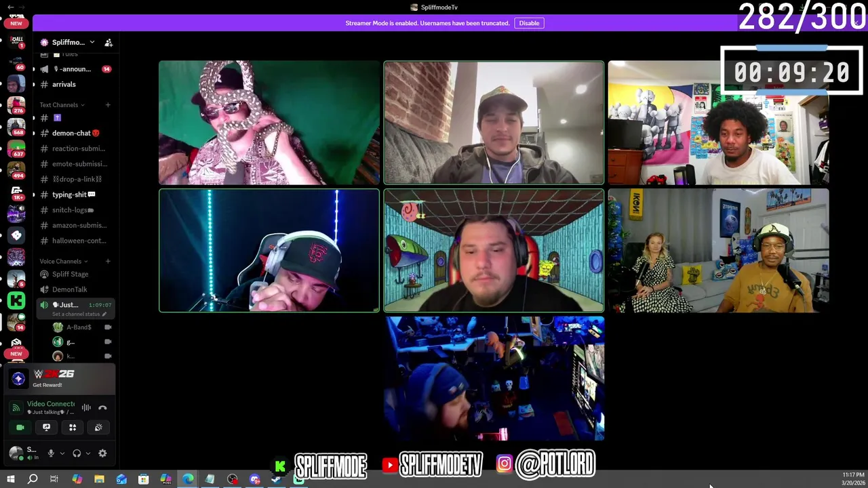Open the demon-chat channel

(x=75, y=133)
